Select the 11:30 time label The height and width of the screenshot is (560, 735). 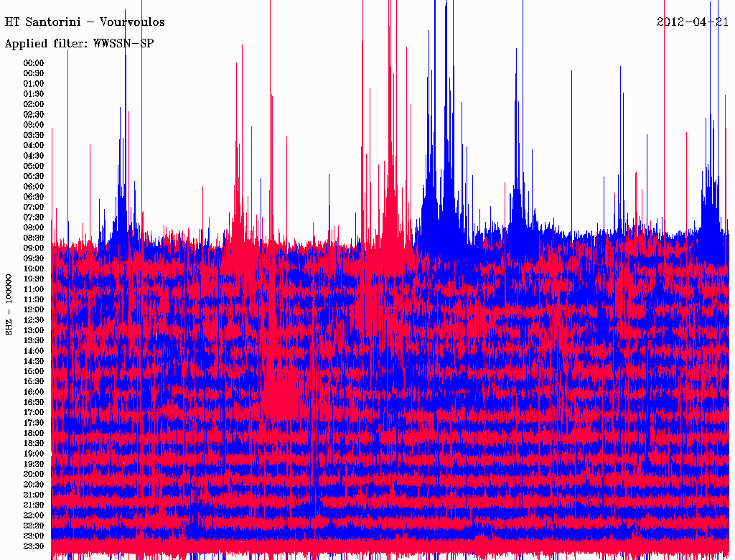34,299
